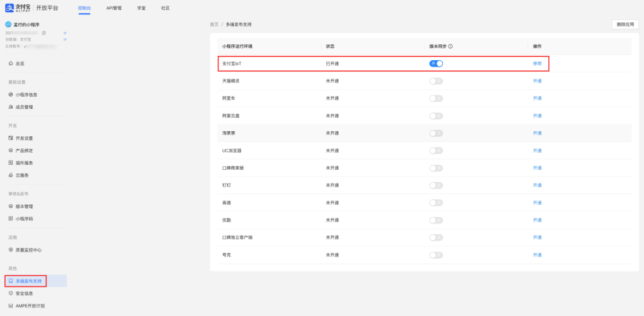Click the 云服务 cloud icon
Image resolution: width=644 pixels, height=316 pixels.
11,176
